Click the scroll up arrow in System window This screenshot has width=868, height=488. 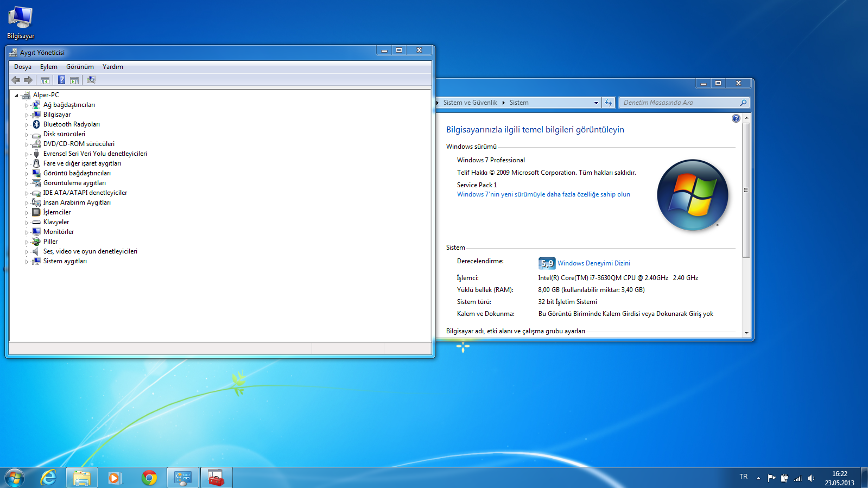pos(746,118)
